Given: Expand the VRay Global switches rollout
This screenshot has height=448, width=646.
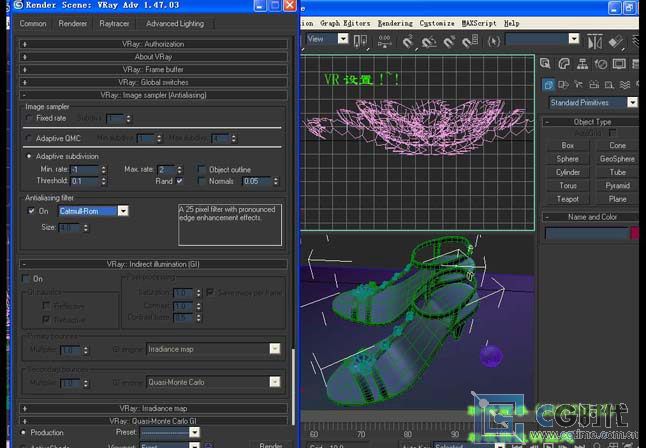Looking at the screenshot, I should [155, 82].
